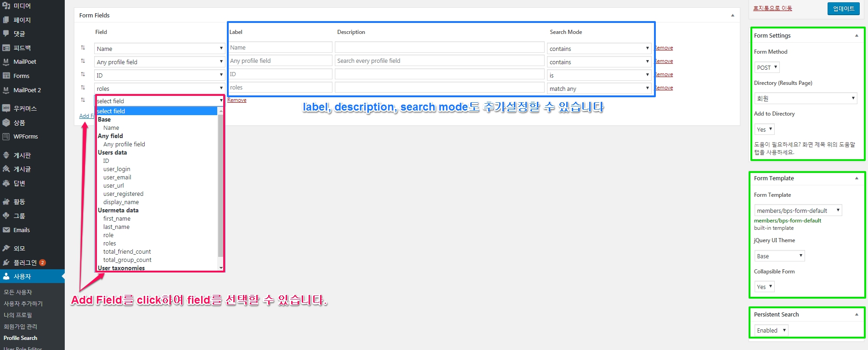Remove the roles field row

(x=664, y=88)
